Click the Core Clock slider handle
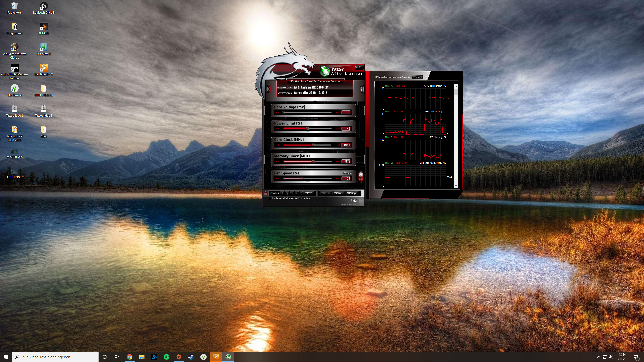 point(313,145)
